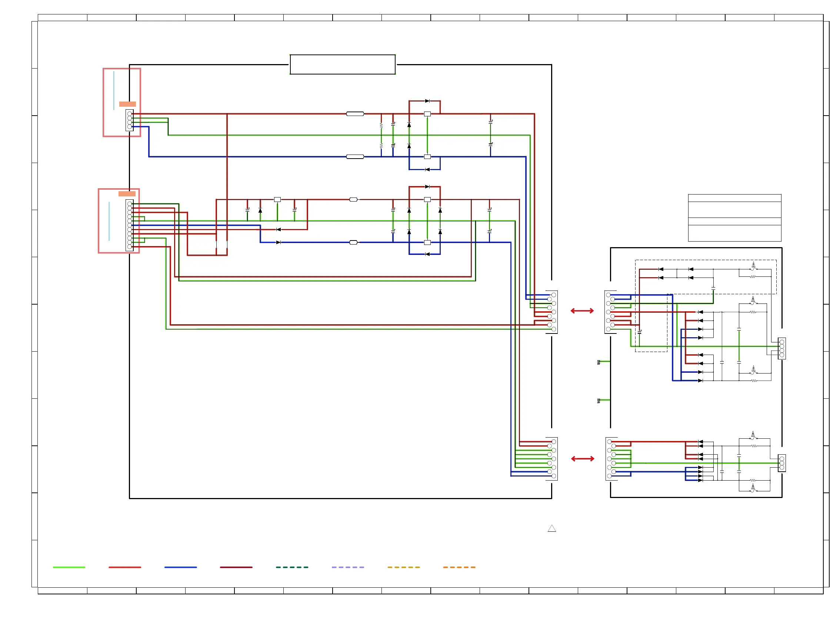Screen dimensions: 840x624
Task: Click the lower red double-headed arrow
Action: coord(583,459)
